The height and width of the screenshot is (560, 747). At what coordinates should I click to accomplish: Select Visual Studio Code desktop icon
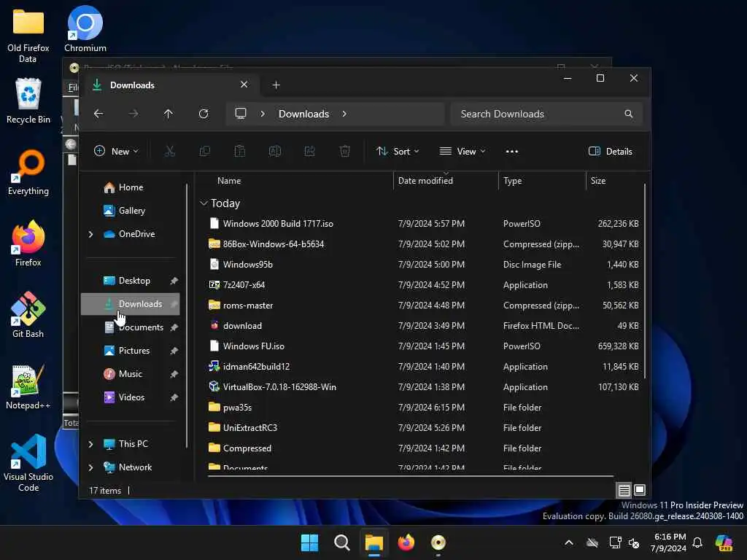(x=28, y=463)
